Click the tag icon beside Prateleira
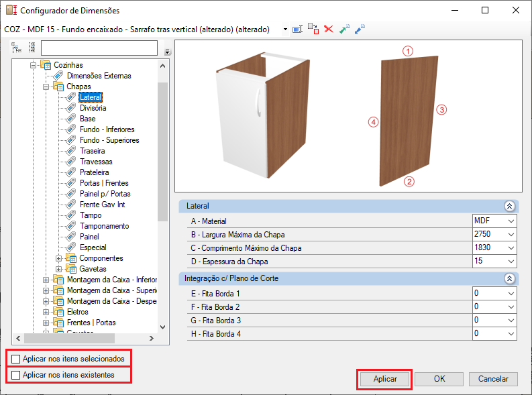 pos(70,172)
